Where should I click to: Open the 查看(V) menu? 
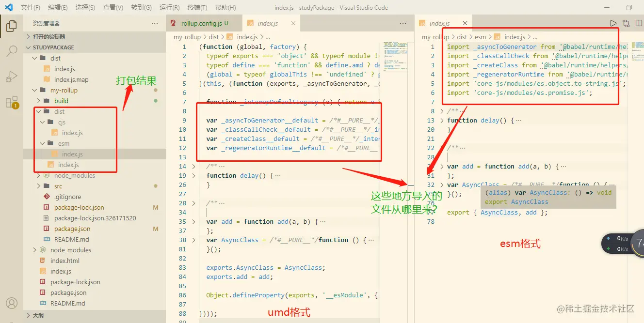tap(113, 8)
